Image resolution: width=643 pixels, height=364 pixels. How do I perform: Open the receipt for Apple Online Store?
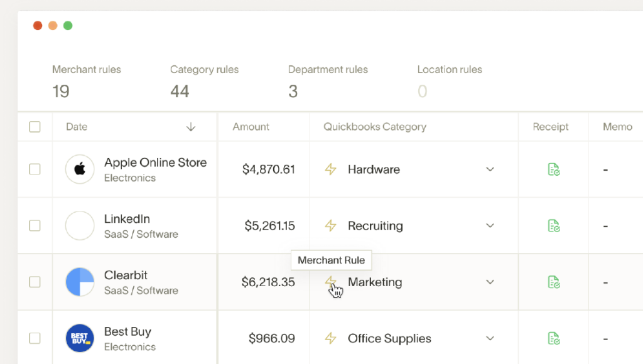(554, 169)
